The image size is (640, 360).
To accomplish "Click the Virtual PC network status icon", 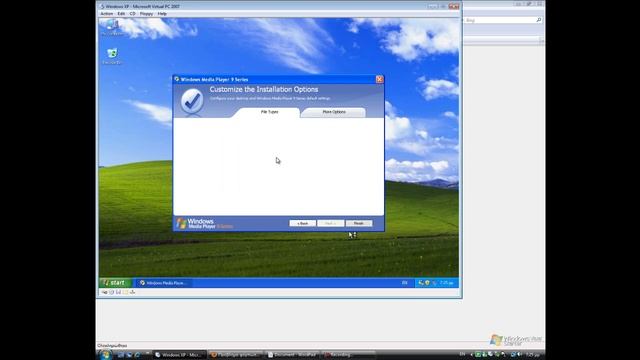I will pos(133,292).
